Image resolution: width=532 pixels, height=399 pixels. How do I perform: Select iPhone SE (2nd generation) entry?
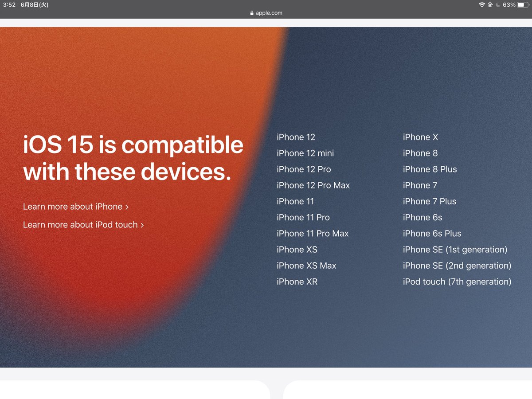click(457, 266)
